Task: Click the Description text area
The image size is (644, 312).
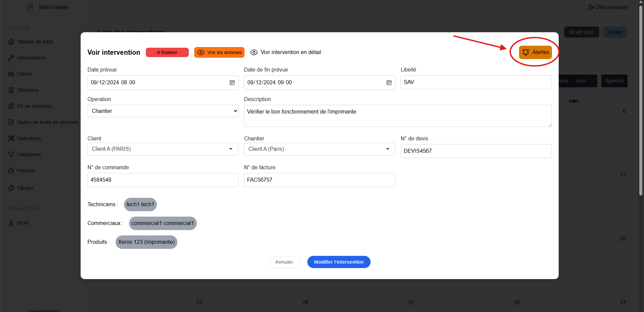Action: (x=397, y=116)
